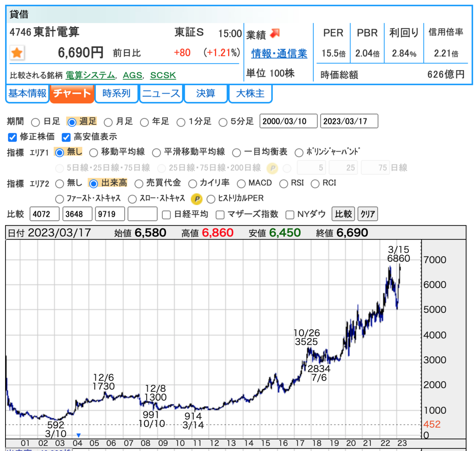This screenshot has width=476, height=451.
Task: Select 出来高 radio button
Action: click(94, 184)
